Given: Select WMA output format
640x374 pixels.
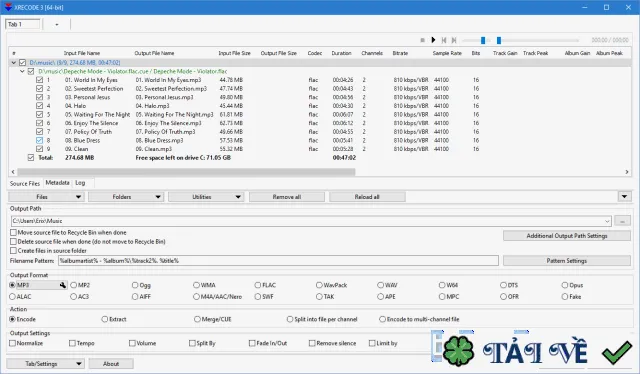Looking at the screenshot, I should [196, 285].
